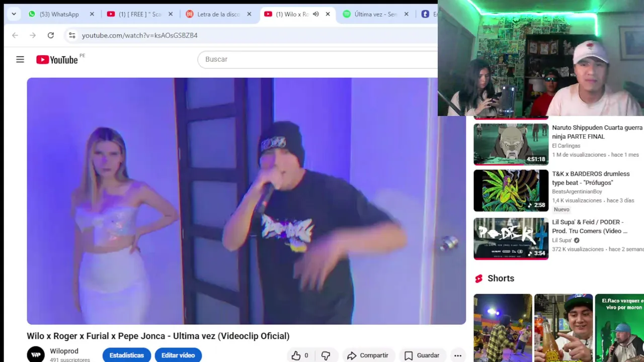Open BeatsArgentinianBoy channel name
Viewport: 644px width, 362px height.
click(x=577, y=192)
